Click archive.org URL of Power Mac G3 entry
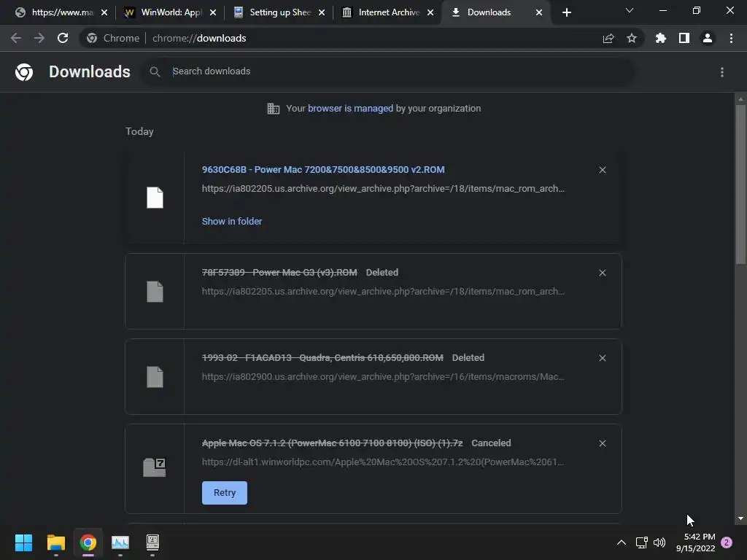This screenshot has height=560, width=747. (383, 292)
